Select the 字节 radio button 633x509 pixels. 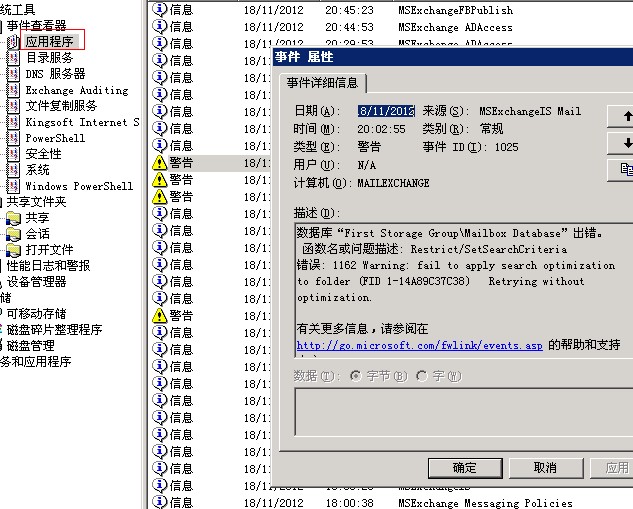(x=356, y=376)
